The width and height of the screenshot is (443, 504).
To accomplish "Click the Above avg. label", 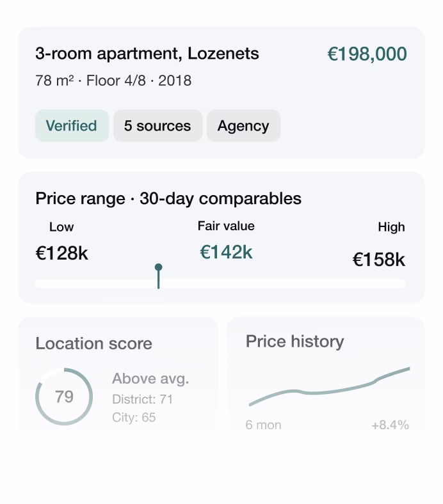I will (x=150, y=379).
